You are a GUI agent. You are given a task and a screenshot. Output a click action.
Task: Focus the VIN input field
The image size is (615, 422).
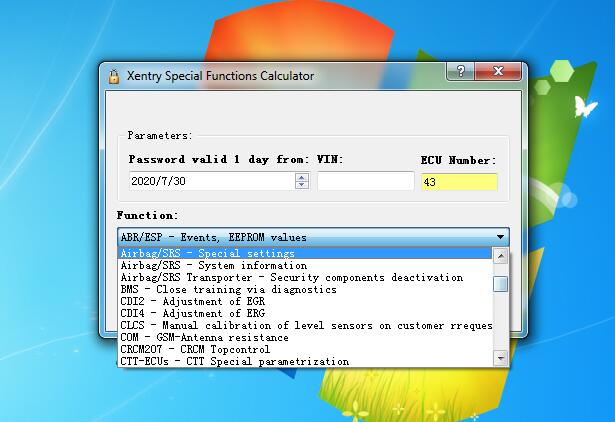tap(366, 181)
